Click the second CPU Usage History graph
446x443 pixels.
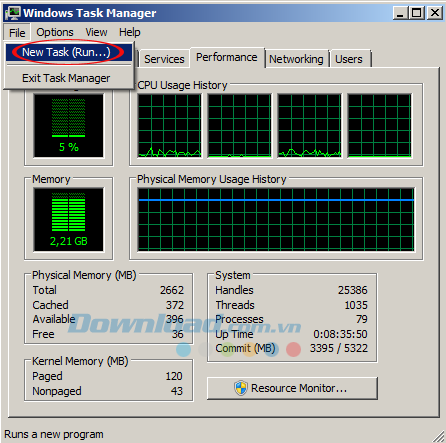239,126
